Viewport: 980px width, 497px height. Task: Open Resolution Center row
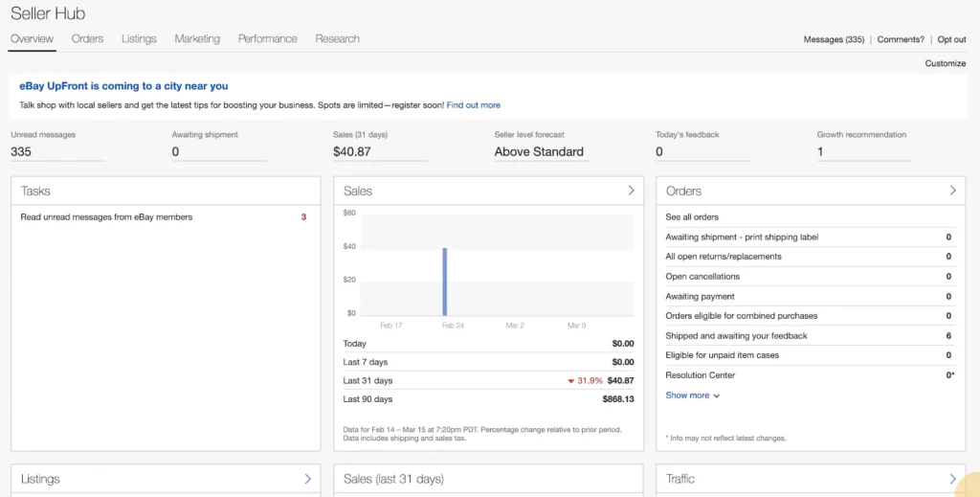coord(810,375)
